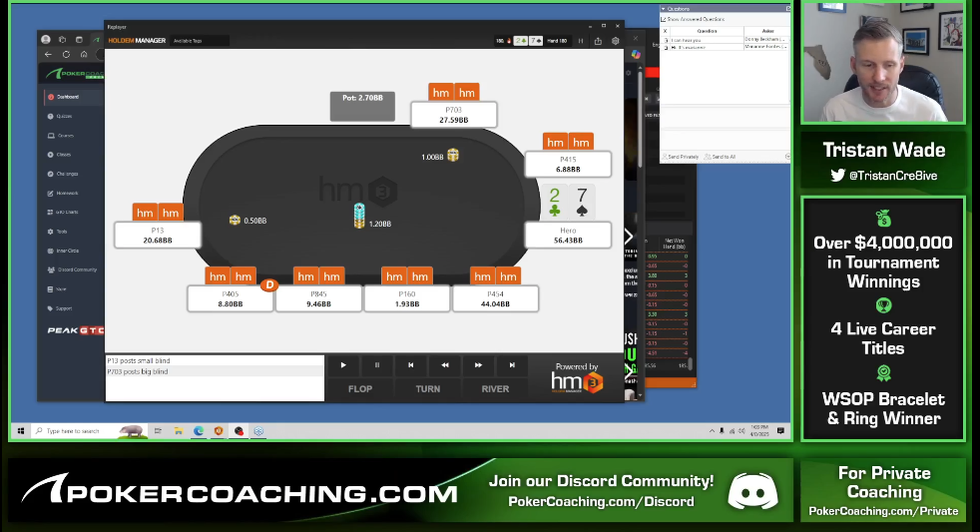Jump to the RIVER street

(495, 389)
